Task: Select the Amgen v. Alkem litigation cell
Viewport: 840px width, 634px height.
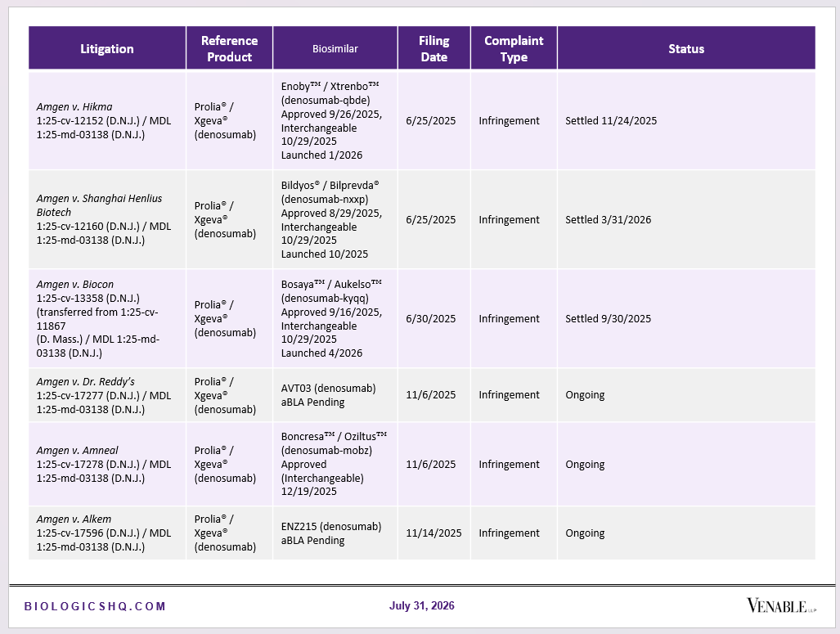Action: pyautogui.click(x=107, y=533)
